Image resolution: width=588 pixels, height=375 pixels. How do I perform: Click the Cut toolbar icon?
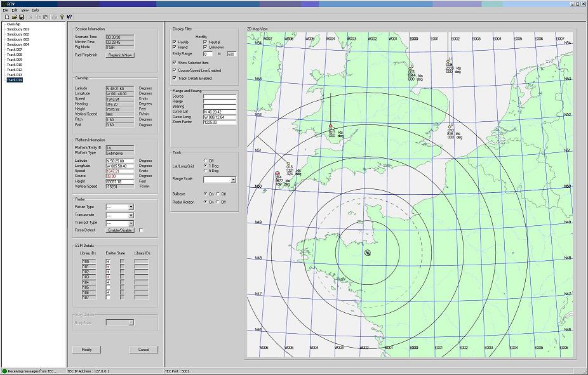(x=31, y=17)
